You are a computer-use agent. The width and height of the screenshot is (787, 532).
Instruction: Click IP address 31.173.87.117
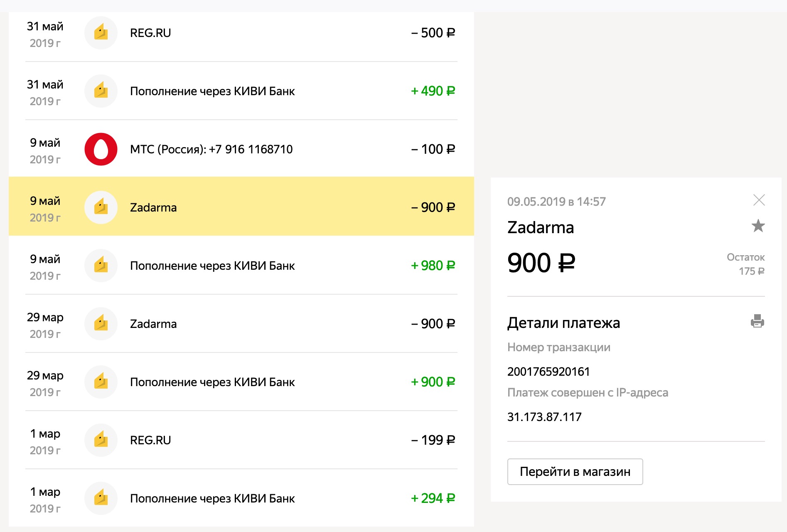pos(544,417)
